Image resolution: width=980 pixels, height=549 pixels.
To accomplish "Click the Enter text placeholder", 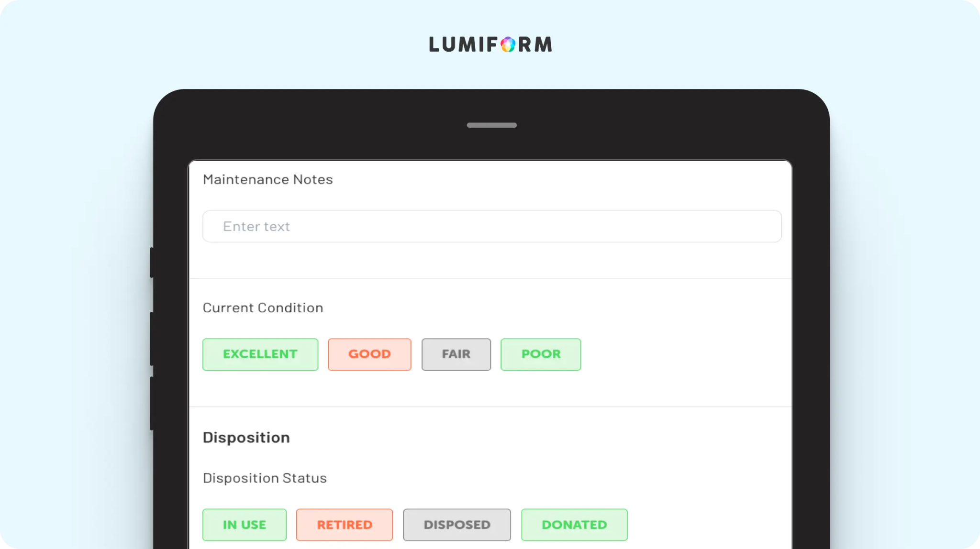I will coord(256,226).
